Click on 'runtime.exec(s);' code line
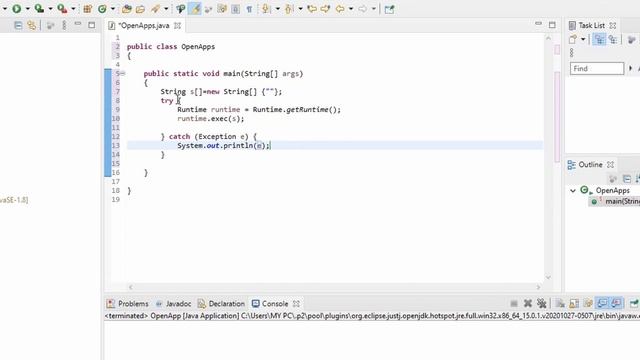Viewport: 640px width, 360px height. [x=211, y=119]
